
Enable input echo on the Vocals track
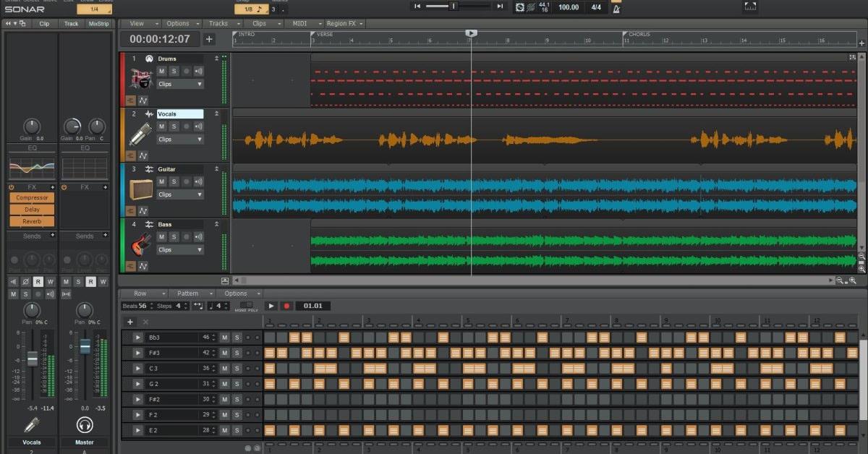(x=197, y=126)
